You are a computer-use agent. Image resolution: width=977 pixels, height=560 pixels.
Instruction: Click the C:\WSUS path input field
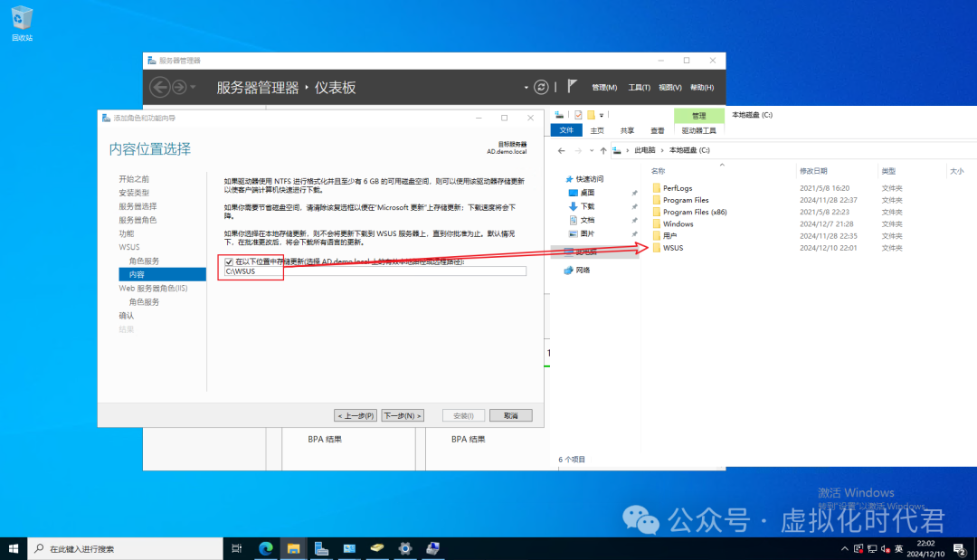coord(375,271)
